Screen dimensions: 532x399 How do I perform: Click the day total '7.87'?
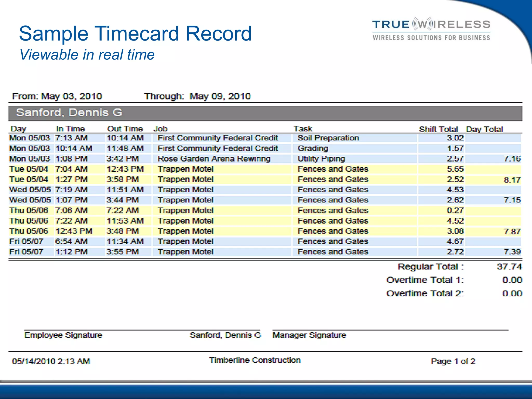(512, 231)
